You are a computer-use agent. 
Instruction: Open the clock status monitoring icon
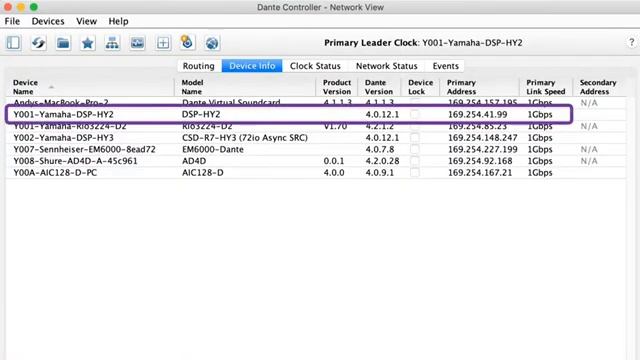click(187, 42)
